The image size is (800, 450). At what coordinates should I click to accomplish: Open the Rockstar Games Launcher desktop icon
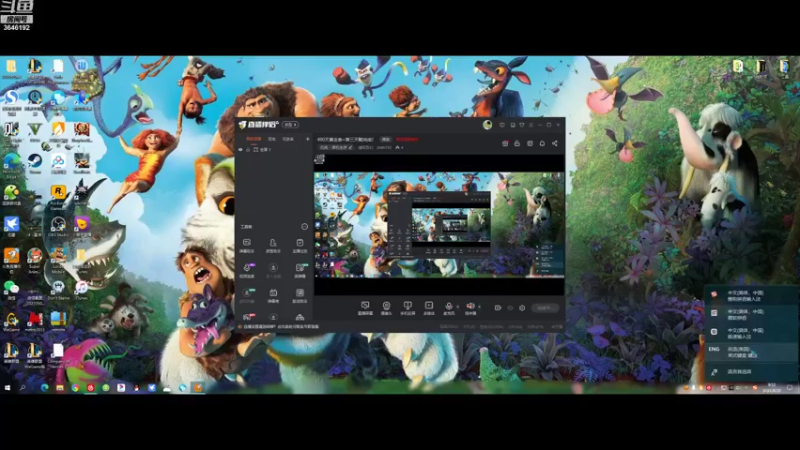click(58, 196)
